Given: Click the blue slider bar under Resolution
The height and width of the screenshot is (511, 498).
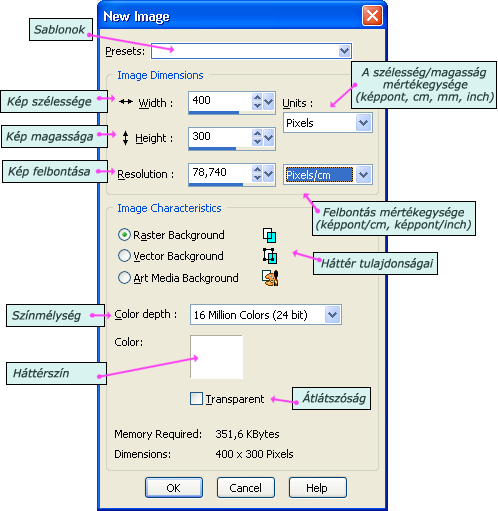Looking at the screenshot, I should (216, 185).
